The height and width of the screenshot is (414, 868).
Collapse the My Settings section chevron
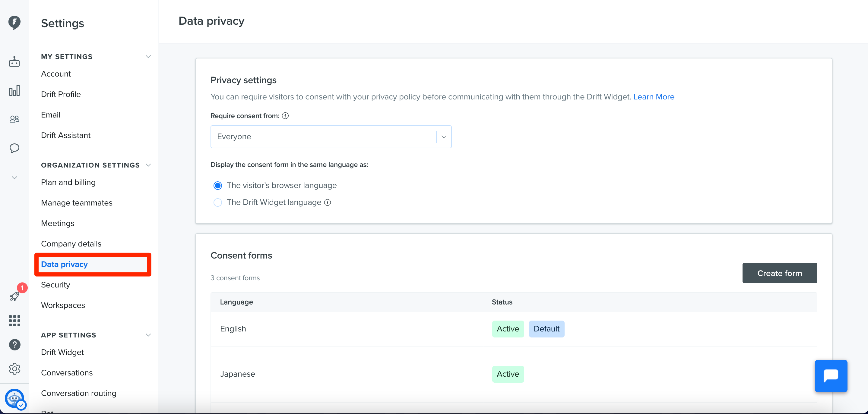[148, 57]
